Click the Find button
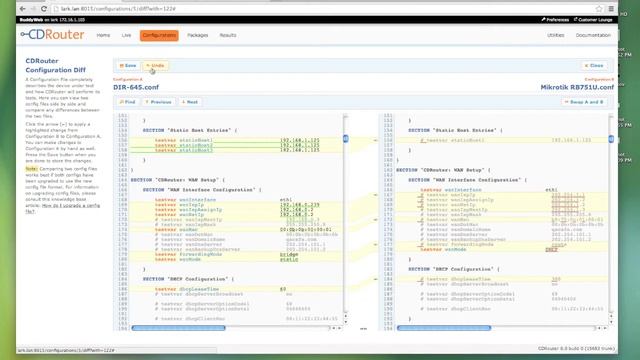Image resolution: width=640 pixels, height=360 pixels. (x=127, y=102)
